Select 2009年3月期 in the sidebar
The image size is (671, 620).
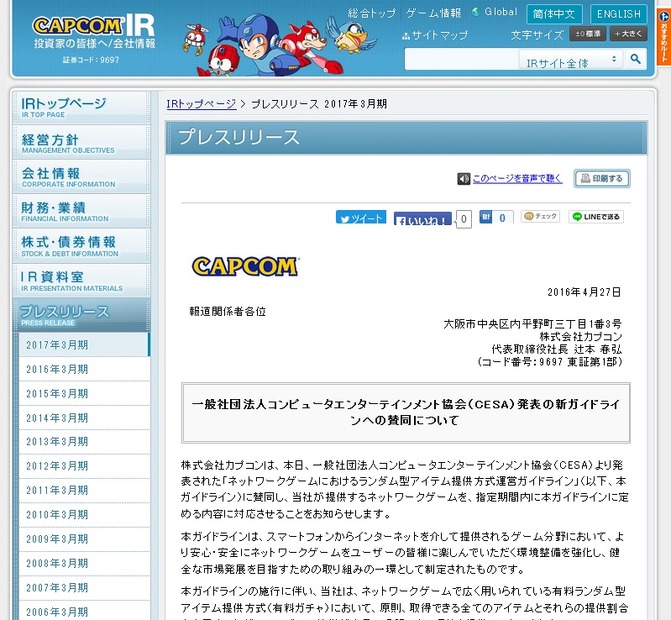click(x=84, y=539)
